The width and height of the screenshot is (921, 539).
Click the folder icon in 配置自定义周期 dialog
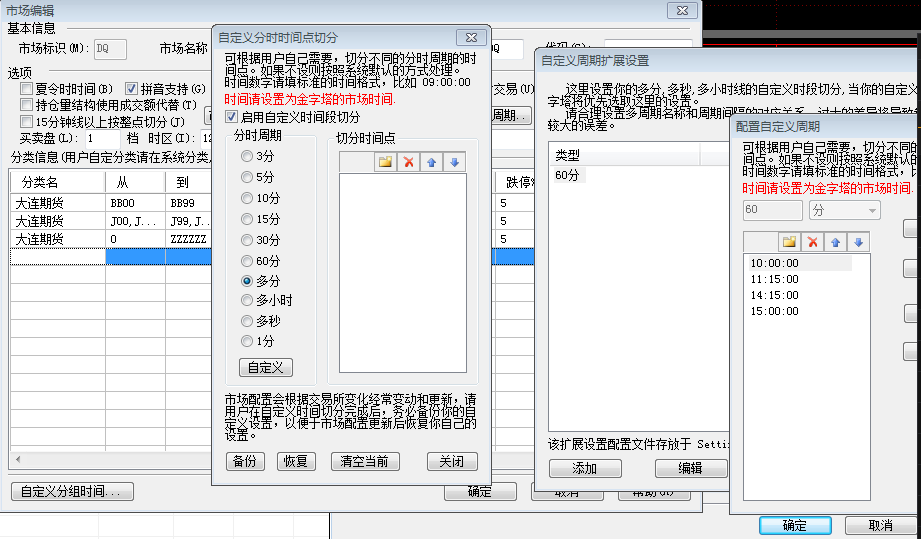(x=789, y=241)
